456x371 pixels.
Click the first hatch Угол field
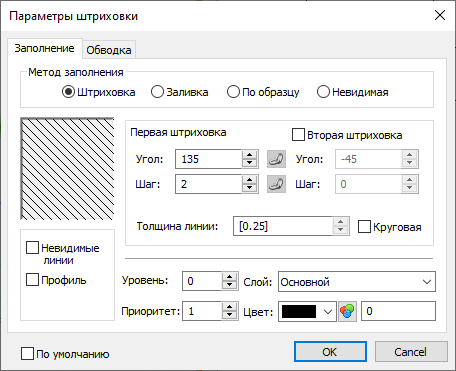pos(209,159)
